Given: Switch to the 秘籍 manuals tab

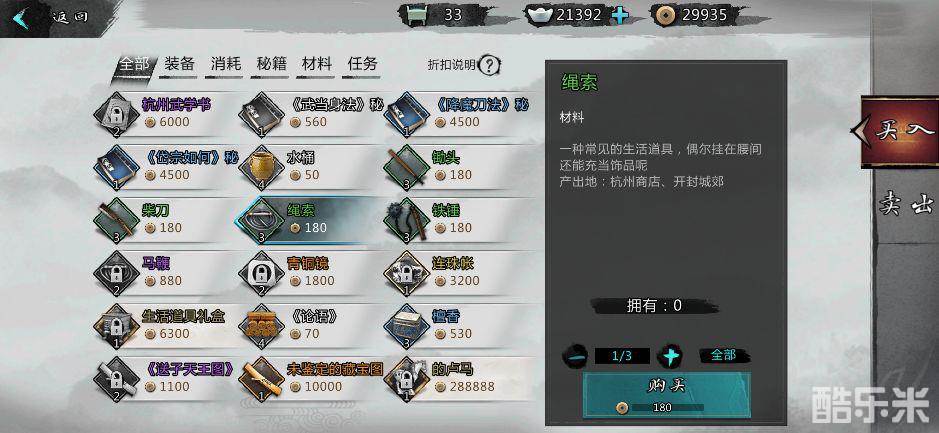Looking at the screenshot, I should pyautogui.click(x=271, y=63).
